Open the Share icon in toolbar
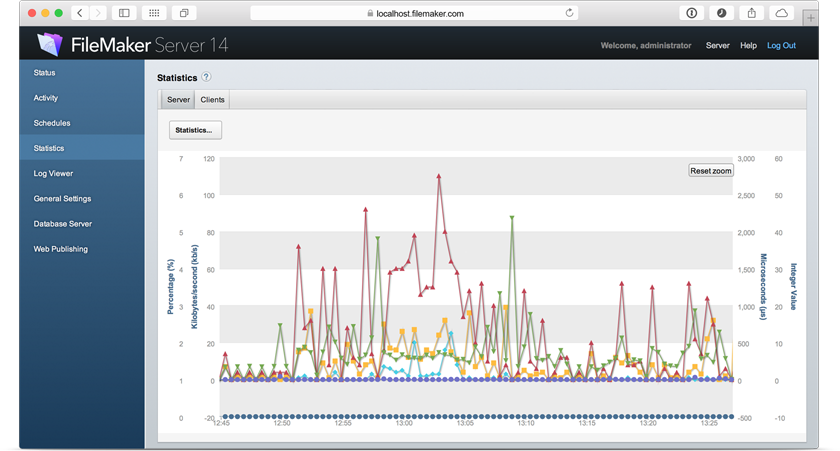 point(752,13)
